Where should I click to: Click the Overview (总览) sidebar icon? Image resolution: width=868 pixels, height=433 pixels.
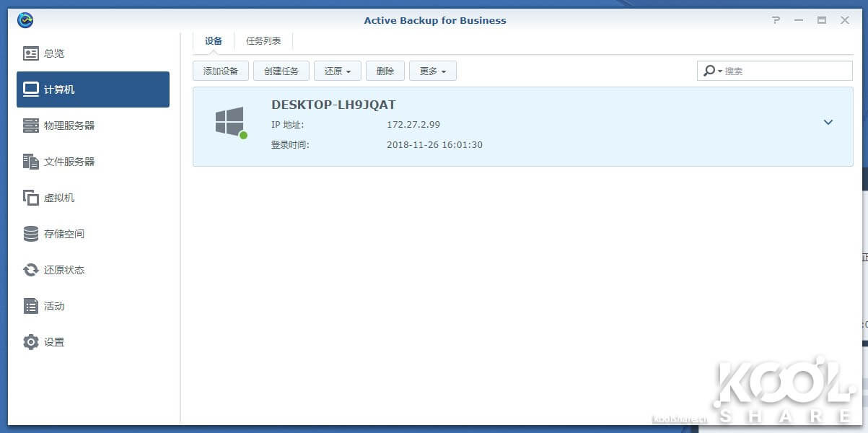coord(31,53)
